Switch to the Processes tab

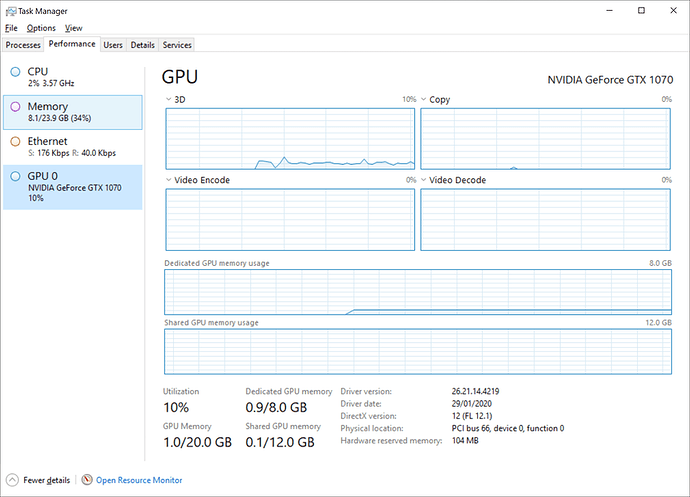[23, 45]
